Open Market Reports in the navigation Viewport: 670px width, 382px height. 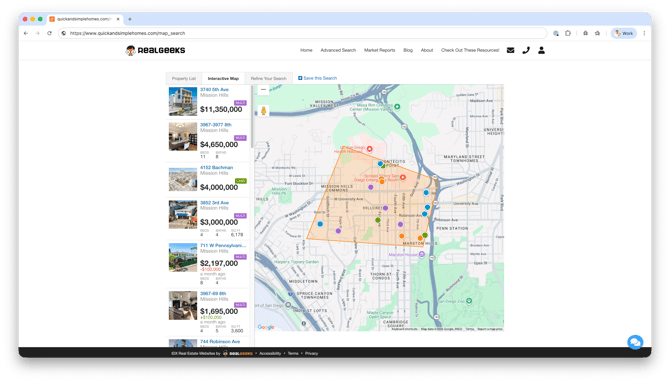coord(379,50)
